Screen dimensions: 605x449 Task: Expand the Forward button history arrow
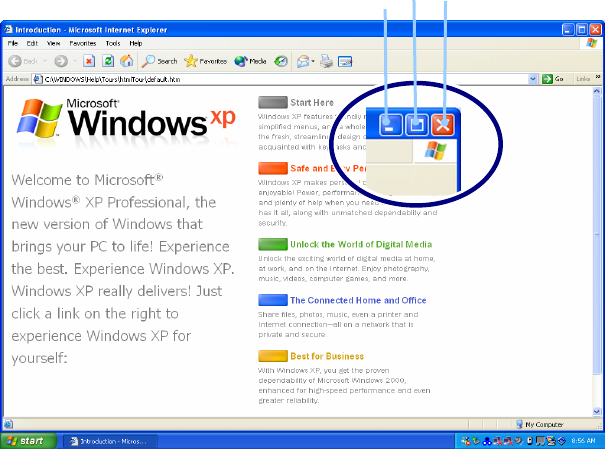[74, 61]
